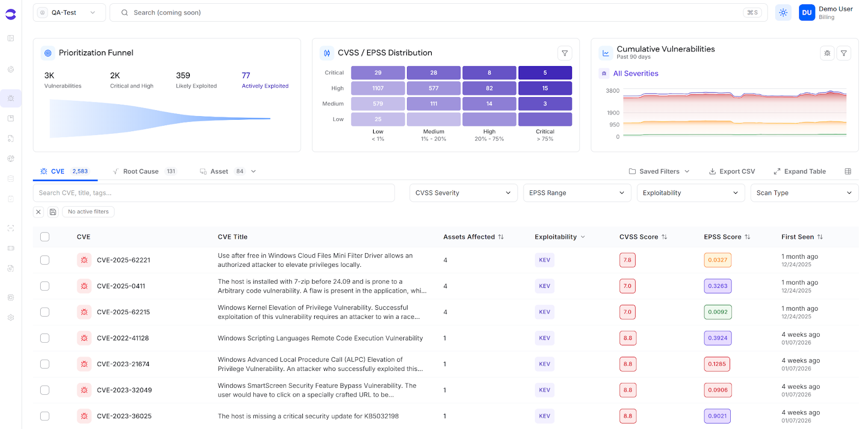Select the High row cell showing 1107
The image size is (868, 429).
[x=378, y=88]
